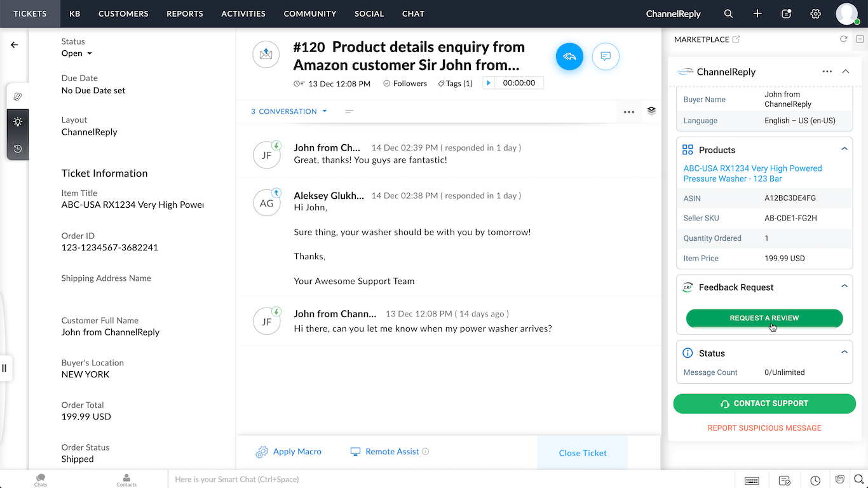Viewport: 868px width, 488px height.
Task: Go back using the left arrow
Action: [15, 44]
